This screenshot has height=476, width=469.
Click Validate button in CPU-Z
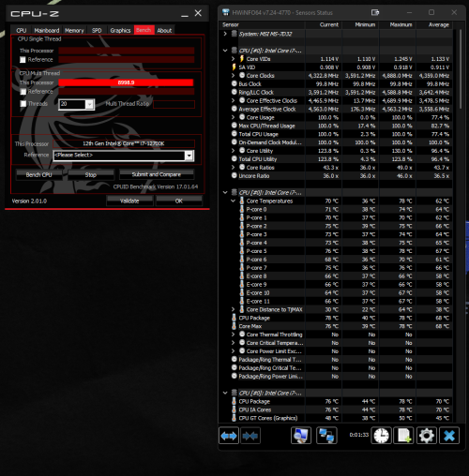[x=129, y=201]
